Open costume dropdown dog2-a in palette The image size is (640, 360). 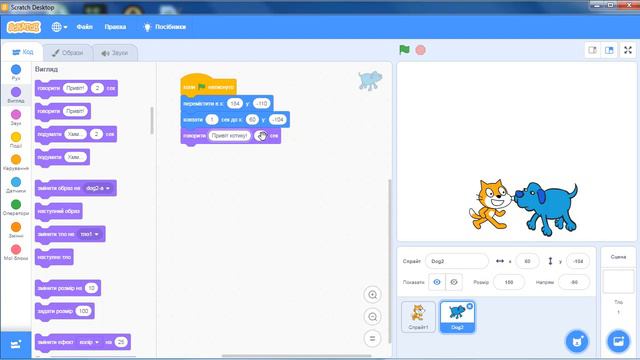click(98, 188)
